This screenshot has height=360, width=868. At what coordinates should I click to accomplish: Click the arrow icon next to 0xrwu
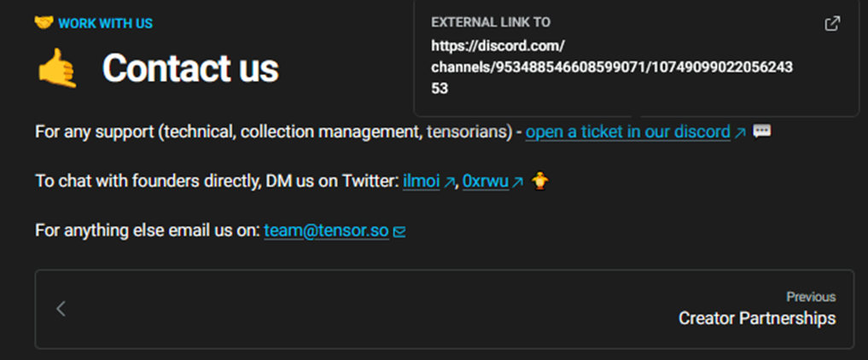tap(516, 182)
